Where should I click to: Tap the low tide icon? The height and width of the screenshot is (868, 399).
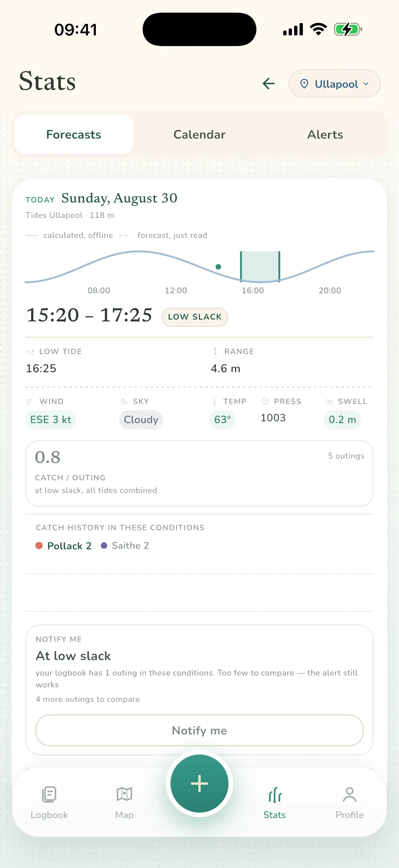(x=30, y=352)
